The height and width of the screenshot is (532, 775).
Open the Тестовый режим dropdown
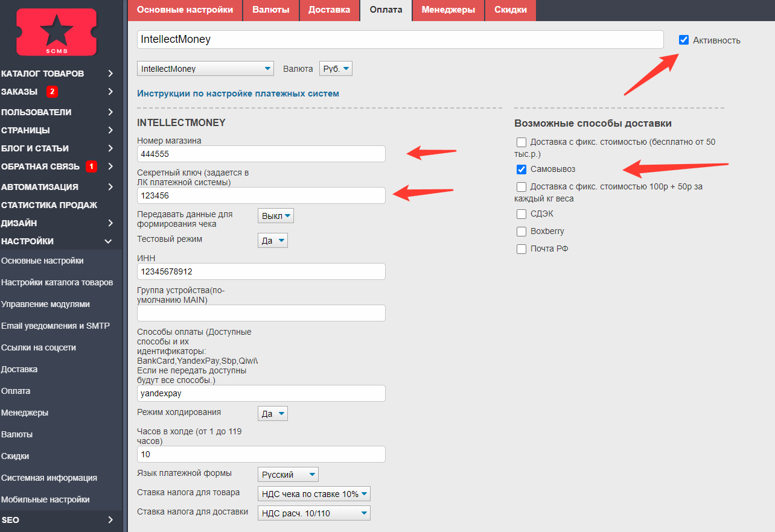(273, 241)
